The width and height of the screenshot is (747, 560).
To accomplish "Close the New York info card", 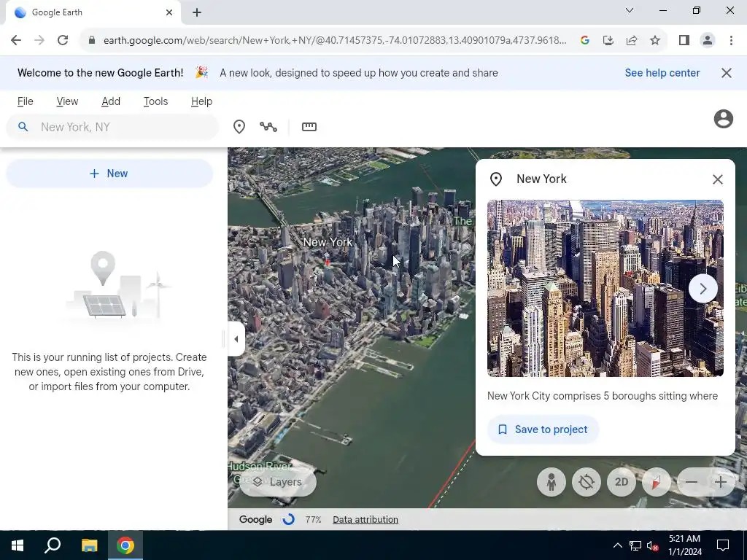I will [718, 179].
